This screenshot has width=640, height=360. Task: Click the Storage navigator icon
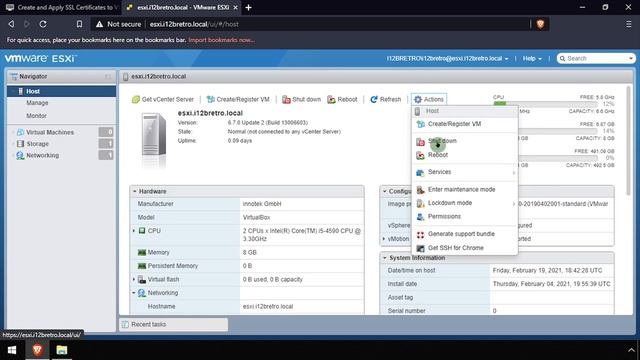(x=20, y=144)
